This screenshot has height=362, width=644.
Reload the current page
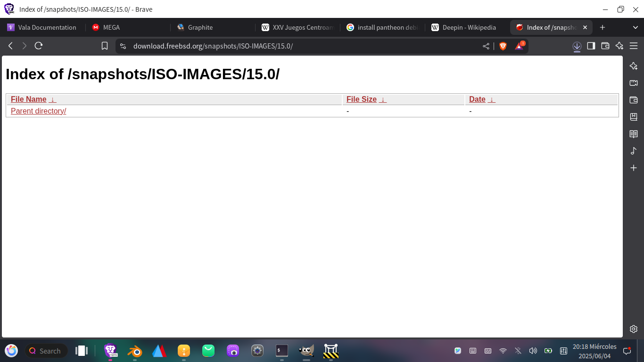tap(39, 46)
